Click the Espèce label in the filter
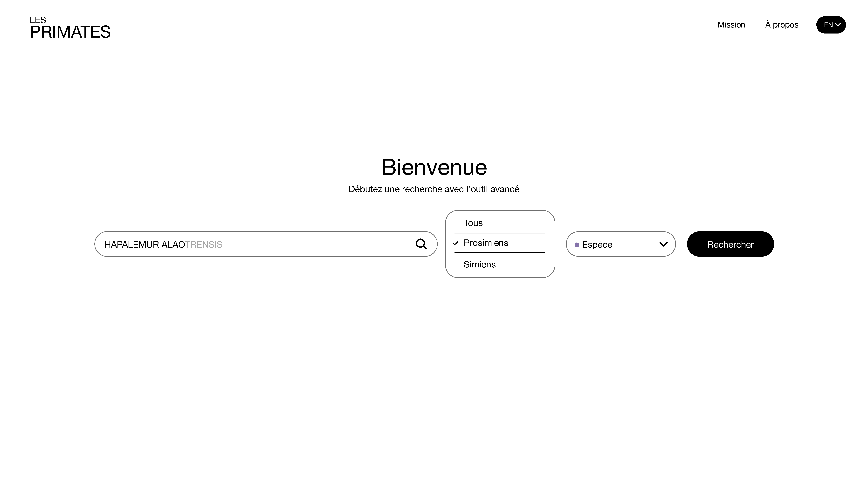 (597, 244)
